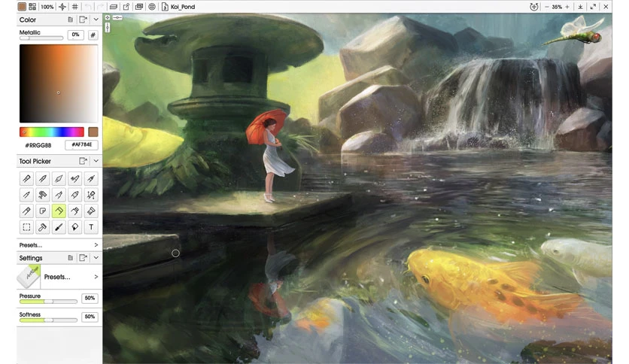Click the Undo arrow in top toolbar
The image size is (629, 364).
coord(88,7)
